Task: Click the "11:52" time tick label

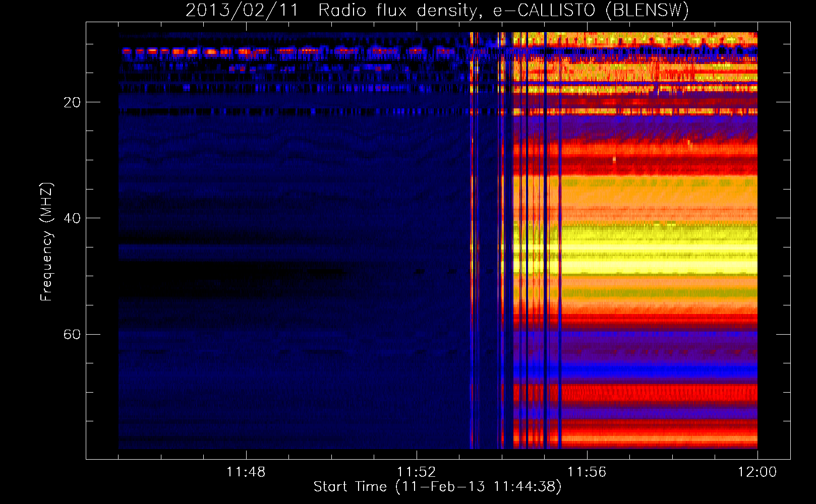Action: [x=416, y=472]
